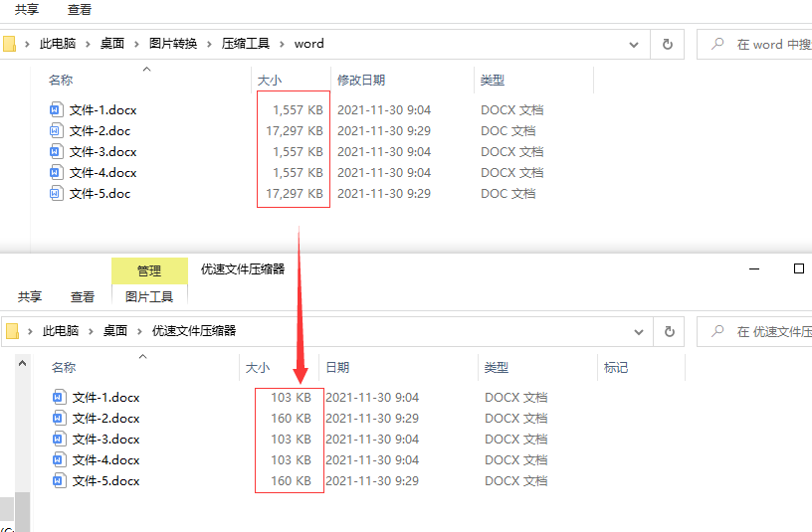Viewport: 812px width, 532px height.
Task: Switch to 图片工具 ribbon tab
Action: pos(149,296)
